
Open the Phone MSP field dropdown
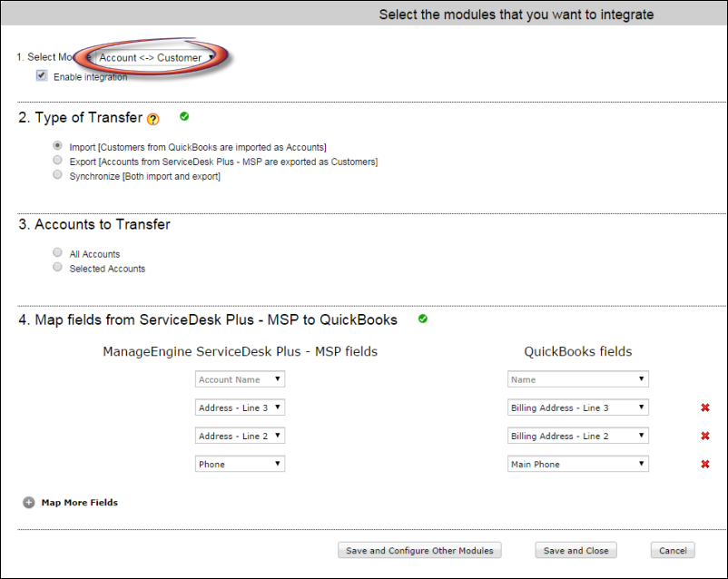(x=240, y=465)
